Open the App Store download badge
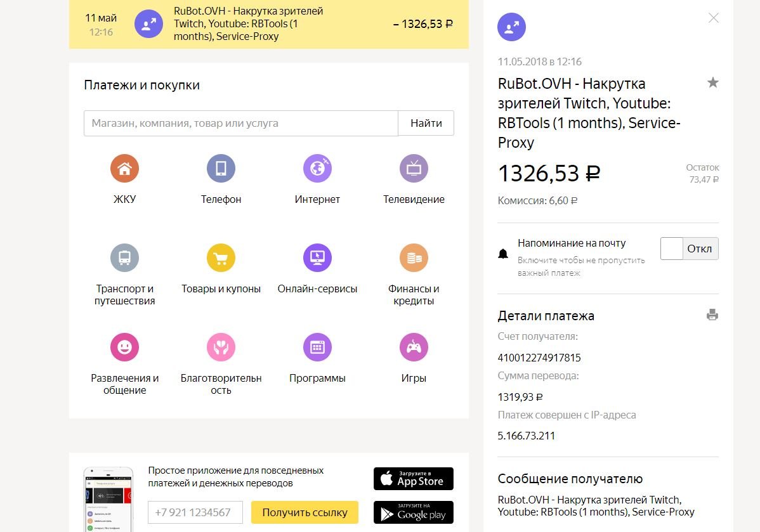The width and height of the screenshot is (760, 532). pos(413,479)
